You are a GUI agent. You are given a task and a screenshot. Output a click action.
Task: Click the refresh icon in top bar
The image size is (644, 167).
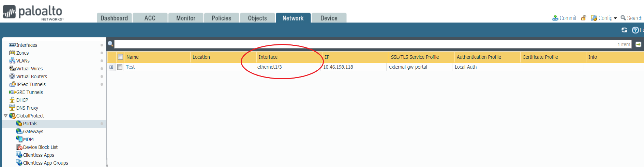(x=624, y=30)
